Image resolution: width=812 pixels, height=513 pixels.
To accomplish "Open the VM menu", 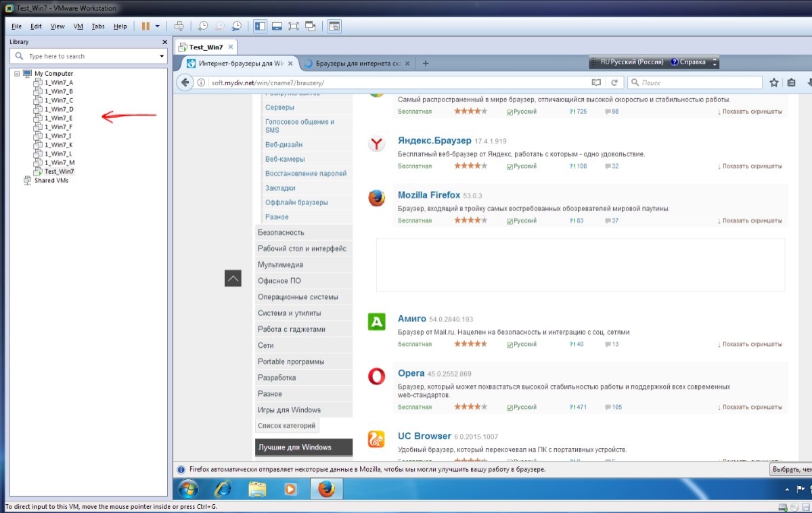I will point(78,26).
